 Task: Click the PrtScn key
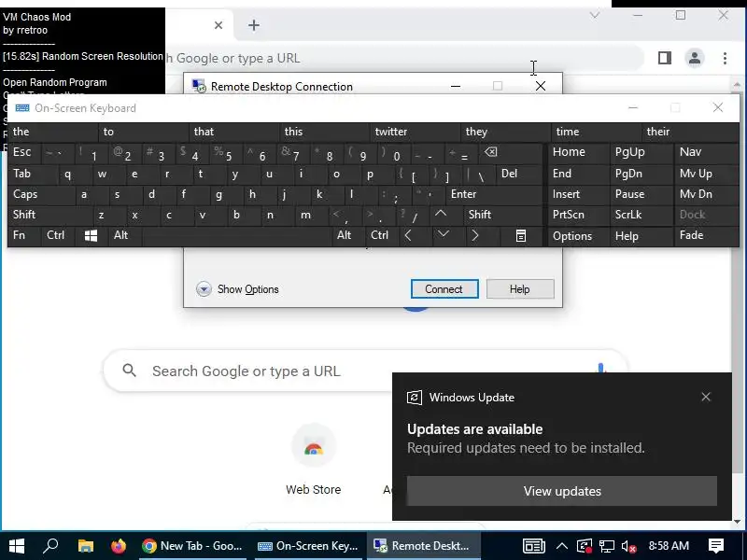[x=578, y=215]
